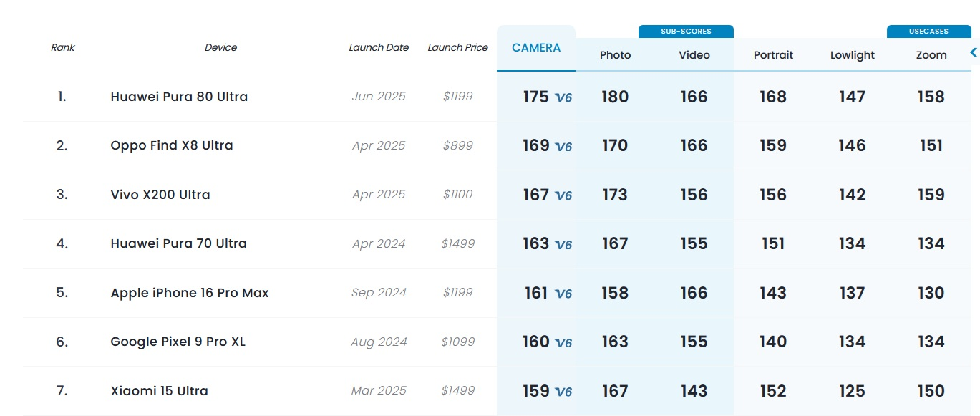Click the V6 badge for Oppo Find X8 Ultra
980x416 pixels.
tap(564, 147)
